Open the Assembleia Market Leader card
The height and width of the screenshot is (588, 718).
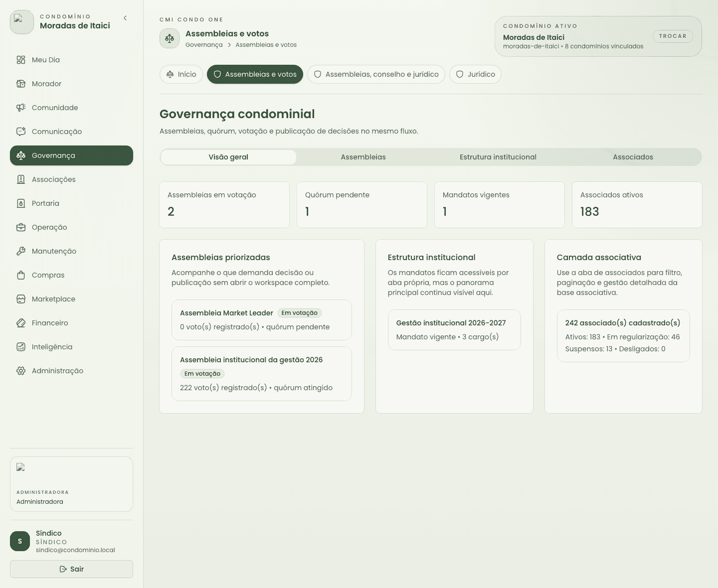(x=262, y=320)
